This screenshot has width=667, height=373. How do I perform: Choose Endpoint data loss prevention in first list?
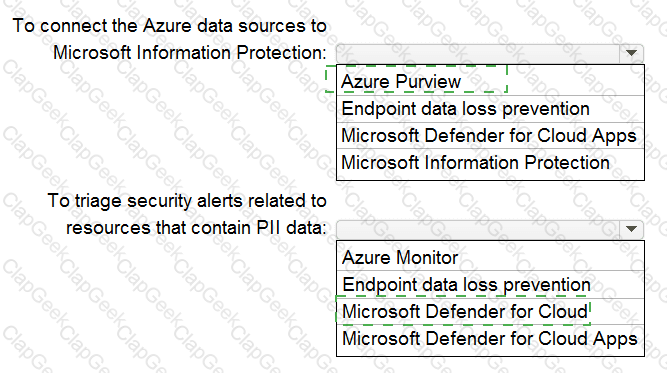coord(490,109)
